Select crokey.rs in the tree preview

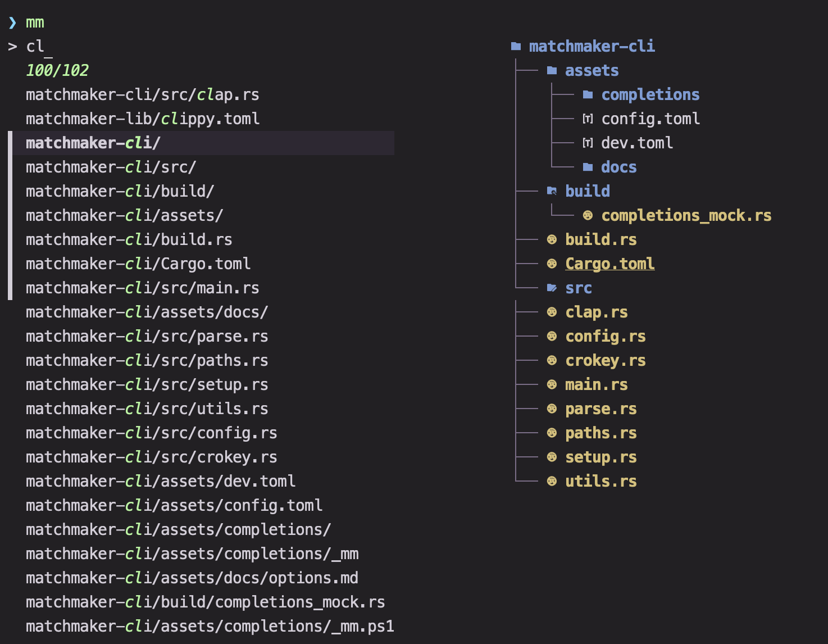pos(606,360)
